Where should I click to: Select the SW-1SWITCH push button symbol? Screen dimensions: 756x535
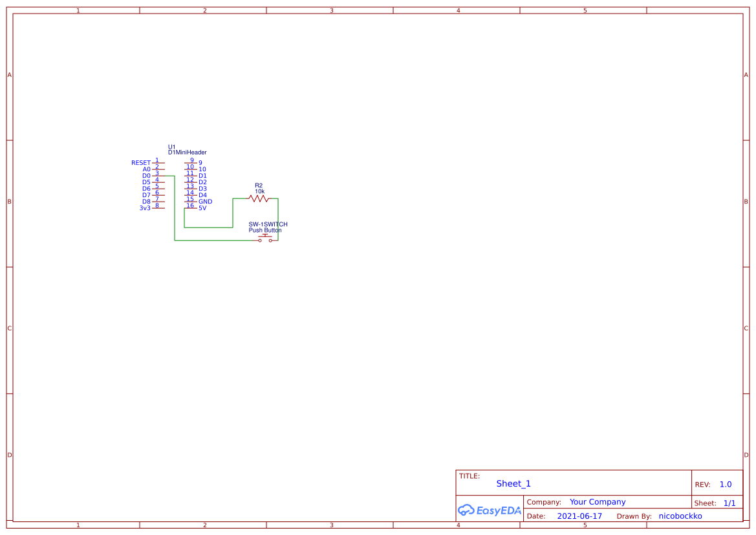(x=265, y=236)
